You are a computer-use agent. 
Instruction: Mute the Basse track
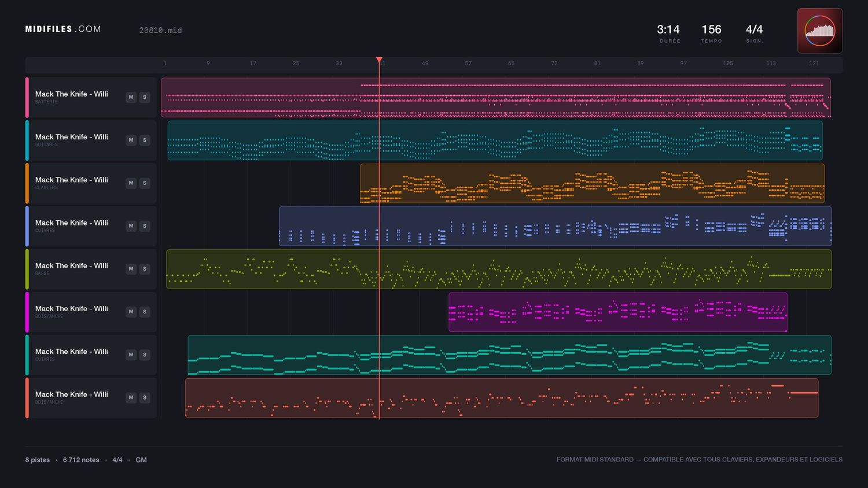pos(131,269)
